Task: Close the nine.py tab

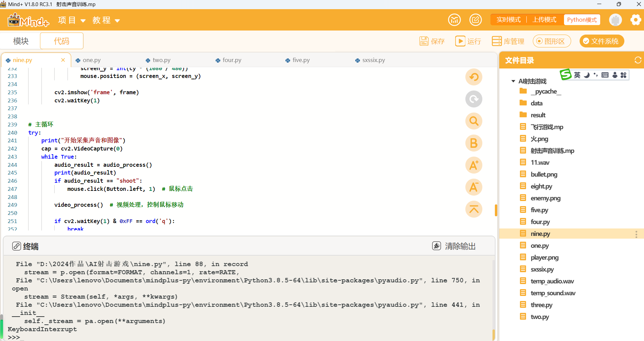Action: [63, 60]
